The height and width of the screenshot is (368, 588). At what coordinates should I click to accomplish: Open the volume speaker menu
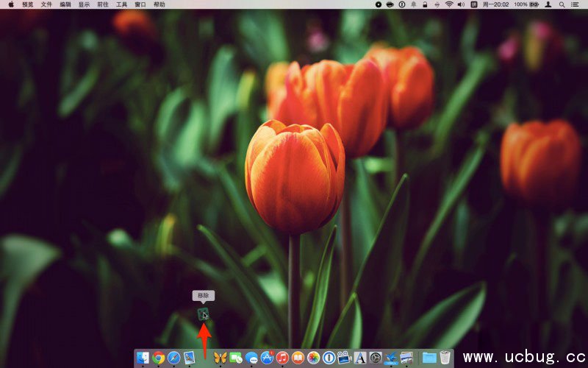point(461,4)
